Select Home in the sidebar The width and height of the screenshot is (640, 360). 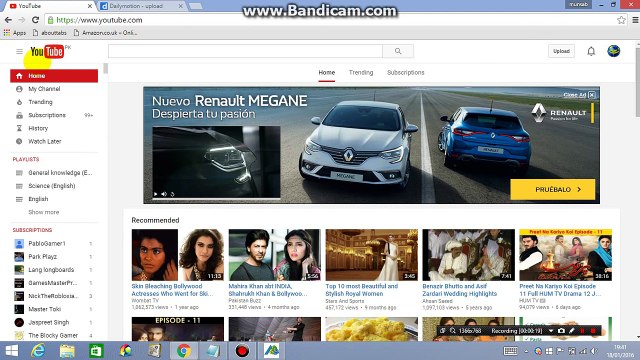(x=54, y=76)
